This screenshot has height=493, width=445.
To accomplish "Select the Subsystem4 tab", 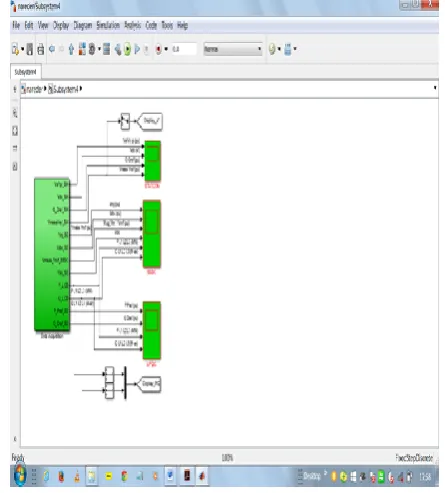I will pos(26,72).
